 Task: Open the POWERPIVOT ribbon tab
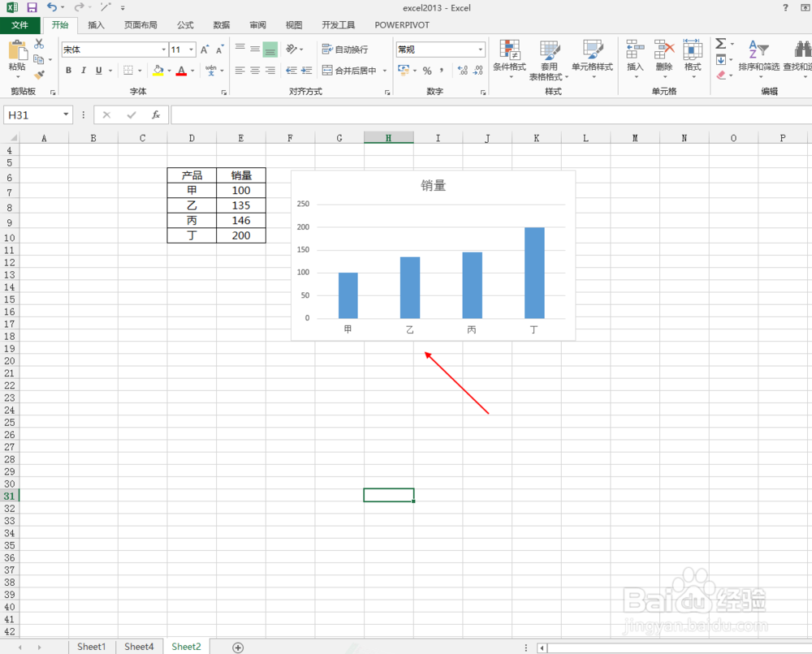tap(401, 24)
